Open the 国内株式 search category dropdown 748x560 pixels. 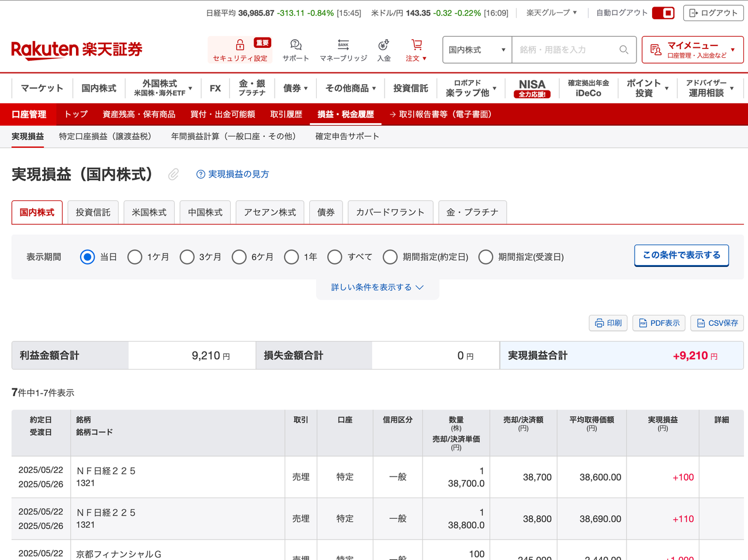pyautogui.click(x=477, y=50)
